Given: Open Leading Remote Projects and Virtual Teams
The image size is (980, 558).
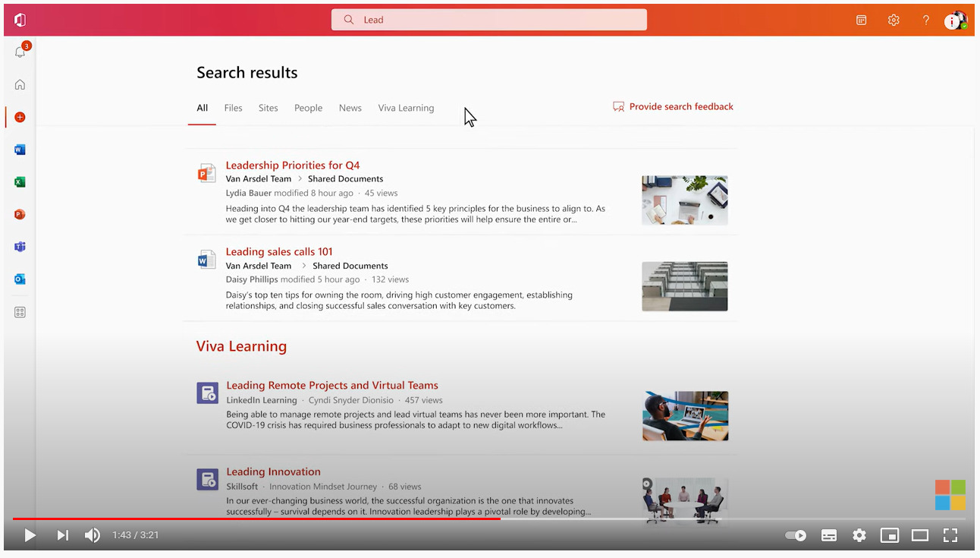Looking at the screenshot, I should pyautogui.click(x=332, y=386).
